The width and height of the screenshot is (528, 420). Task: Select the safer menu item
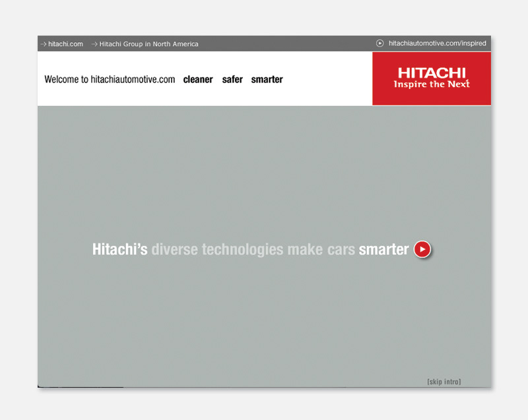click(232, 80)
